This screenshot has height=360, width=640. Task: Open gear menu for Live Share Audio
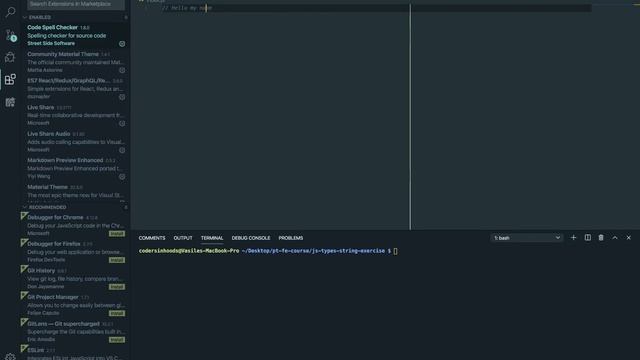(122, 150)
